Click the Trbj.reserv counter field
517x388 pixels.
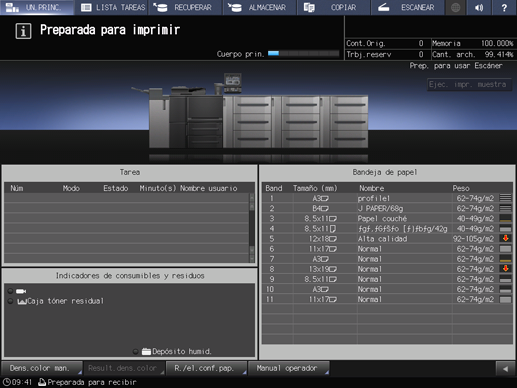click(x=388, y=54)
